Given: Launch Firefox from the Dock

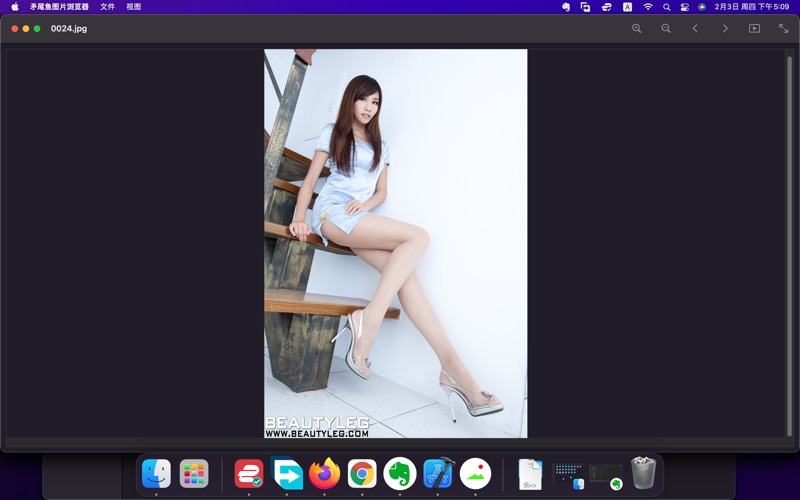Looking at the screenshot, I should coord(324,473).
